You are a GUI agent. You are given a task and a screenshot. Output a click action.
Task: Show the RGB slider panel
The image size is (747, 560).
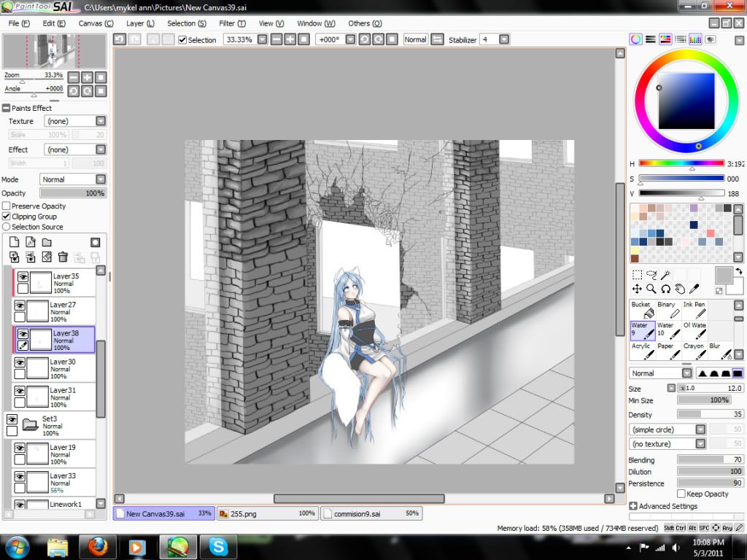[x=650, y=39]
